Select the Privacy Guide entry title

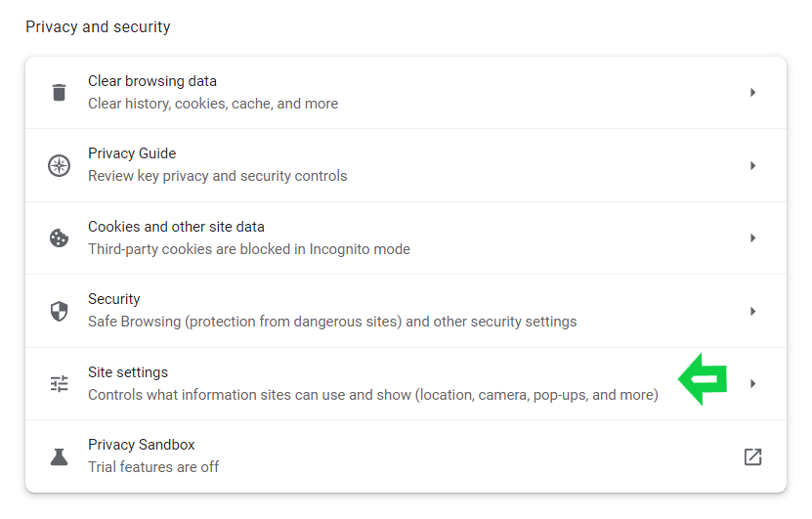(x=132, y=153)
